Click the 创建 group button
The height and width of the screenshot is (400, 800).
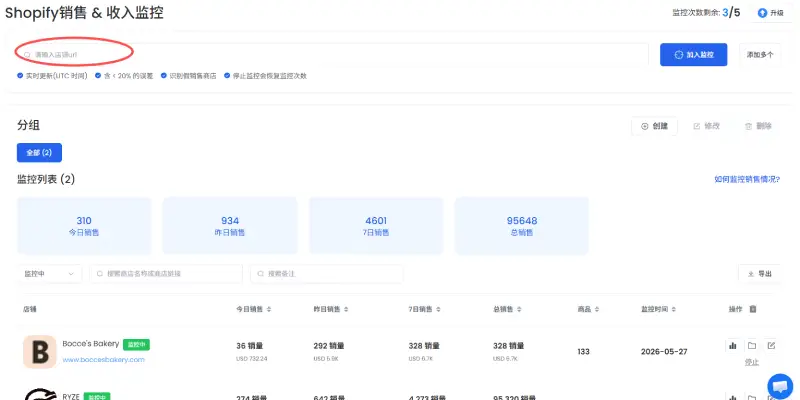[x=655, y=126]
